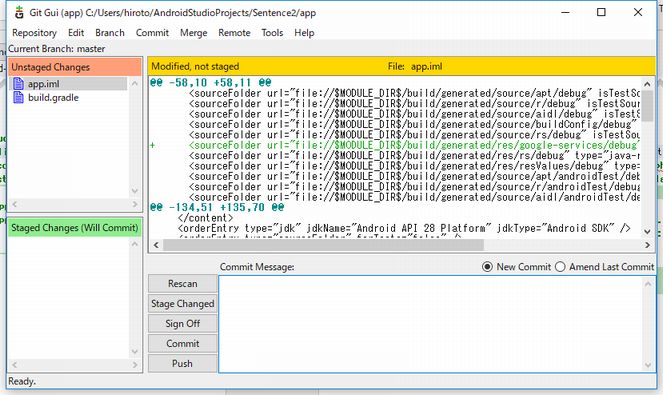This screenshot has width=663, height=395.
Task: Click the '@@ -58,10 +58,11 @@' hunk header
Action: pyautogui.click(x=211, y=82)
